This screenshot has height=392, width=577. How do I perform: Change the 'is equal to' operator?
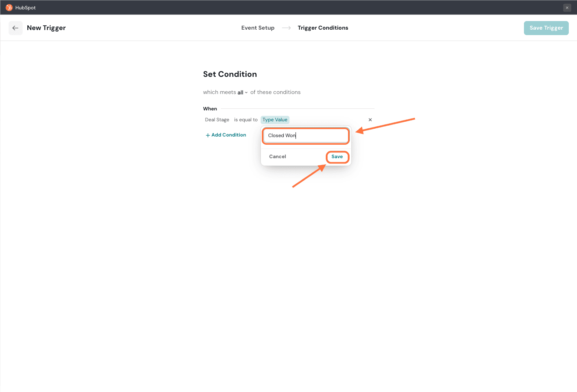pos(245,120)
